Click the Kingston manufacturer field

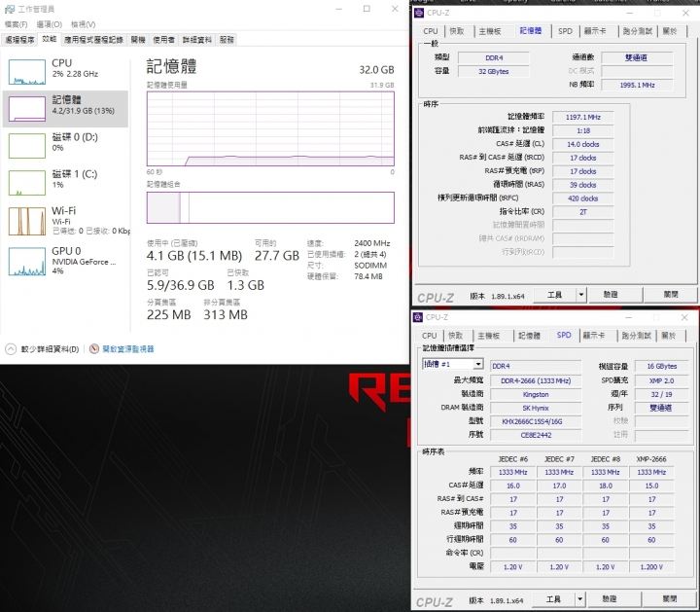coord(536,394)
